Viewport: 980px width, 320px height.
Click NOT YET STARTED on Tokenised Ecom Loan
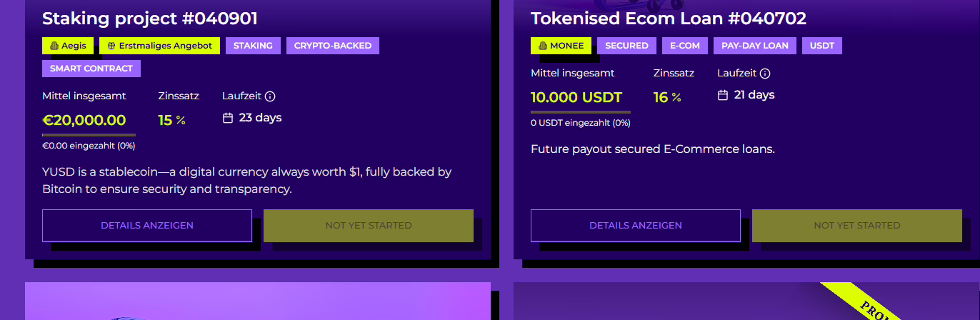coord(857,226)
